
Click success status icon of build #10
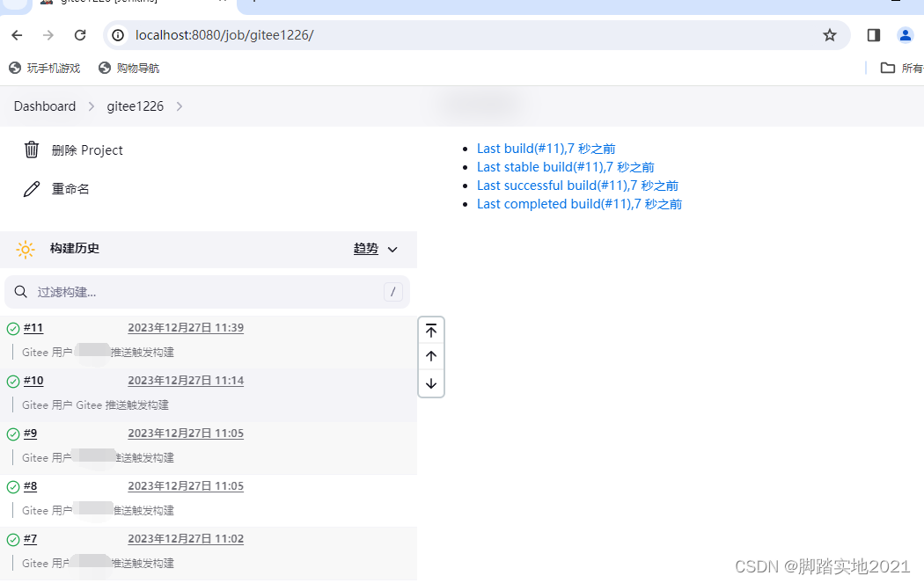[13, 382]
